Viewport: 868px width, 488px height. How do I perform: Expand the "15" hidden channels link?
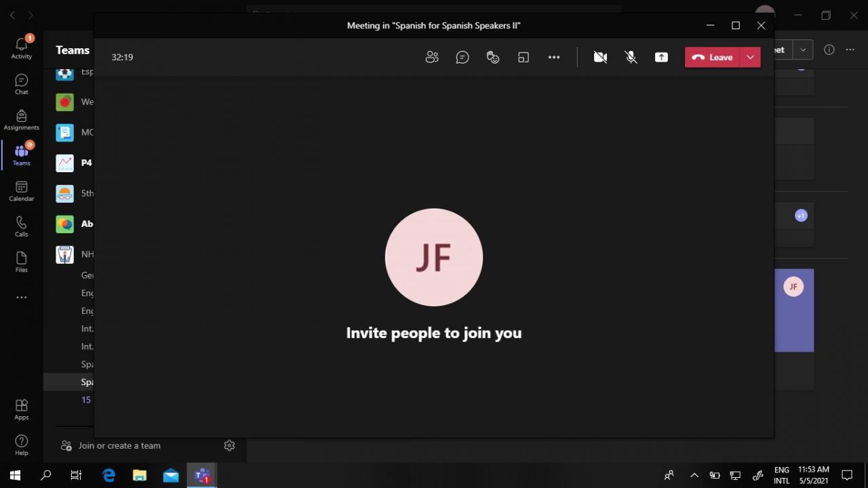[86, 400]
